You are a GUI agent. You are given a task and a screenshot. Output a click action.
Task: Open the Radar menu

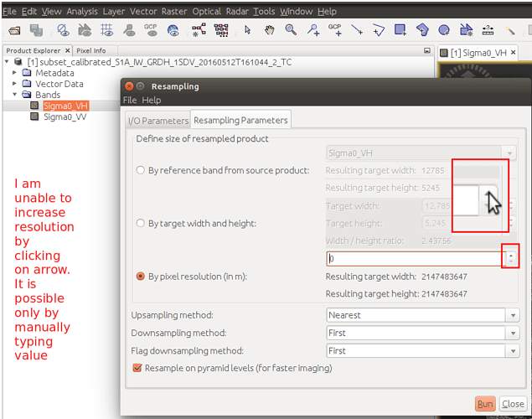pos(237,12)
